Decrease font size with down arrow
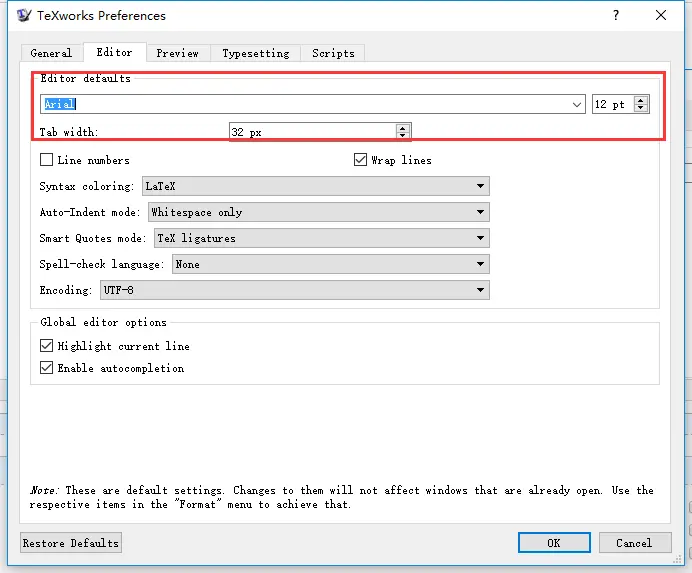This screenshot has width=692, height=573. [641, 108]
